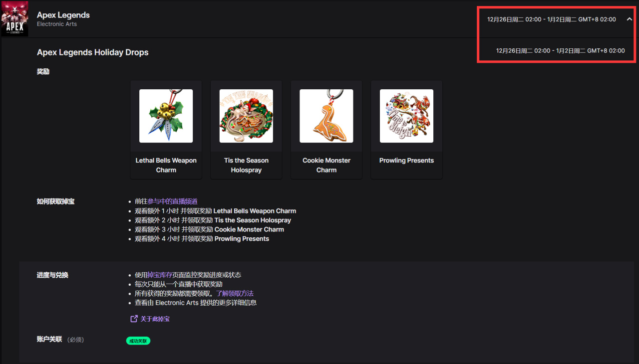This screenshot has width=639, height=364.
Task: Click the 进度与兑换 section label
Action: click(52, 275)
